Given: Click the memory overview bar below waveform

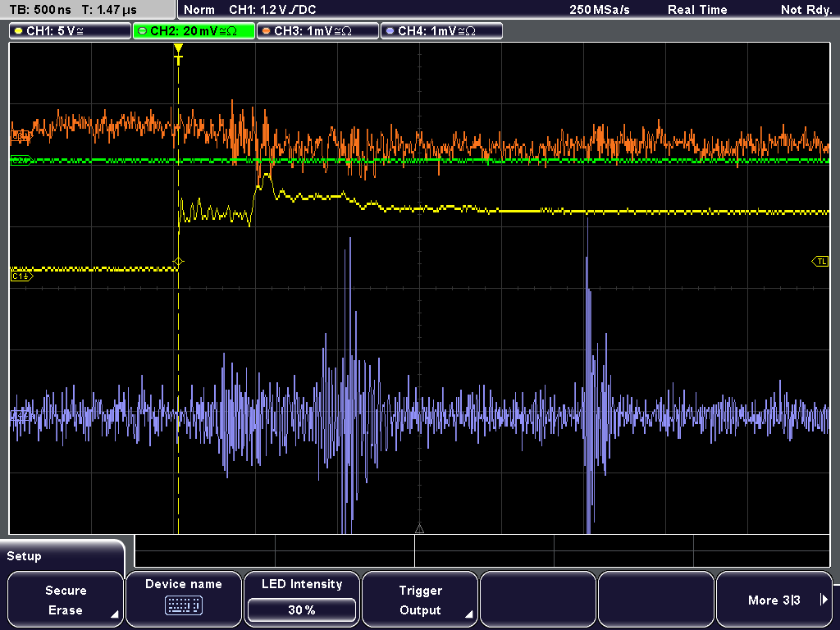Looking at the screenshot, I should pos(482,551).
